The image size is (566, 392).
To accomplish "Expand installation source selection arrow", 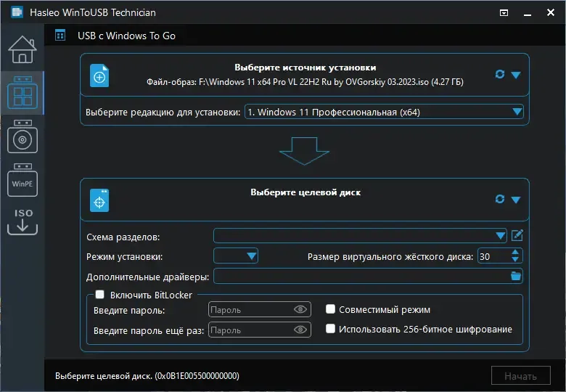I will [516, 75].
